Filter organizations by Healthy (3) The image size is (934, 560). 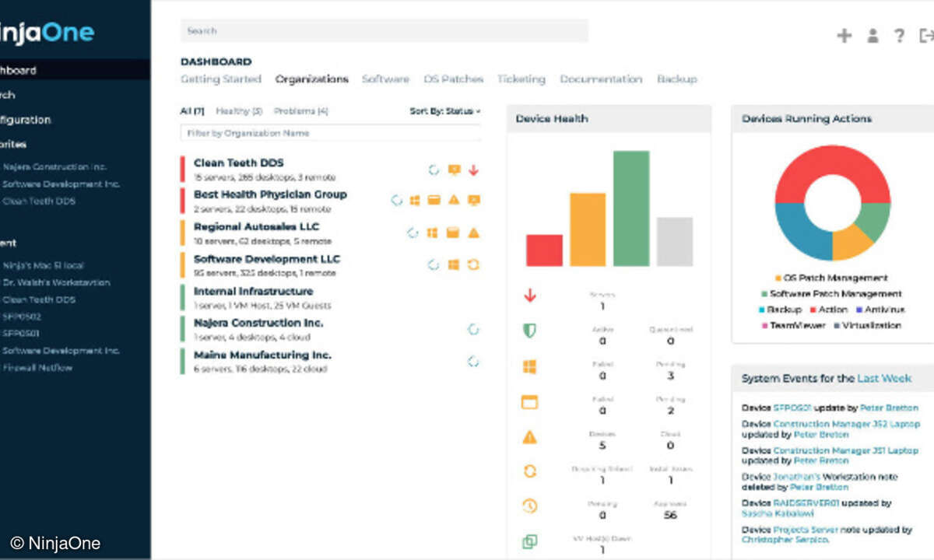point(239,111)
